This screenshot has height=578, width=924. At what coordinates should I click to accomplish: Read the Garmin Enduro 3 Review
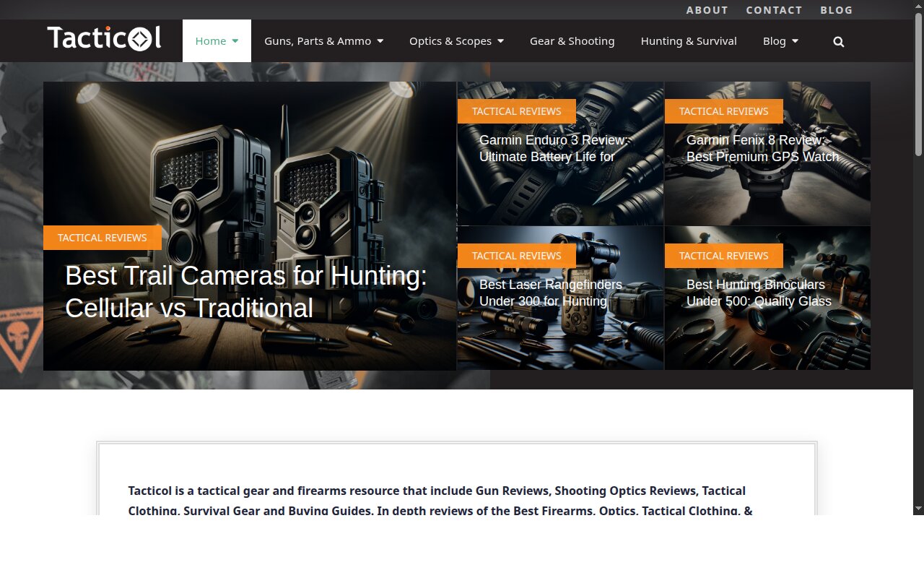(x=553, y=148)
